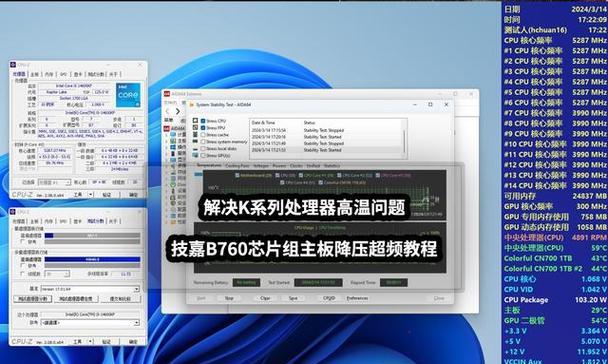Image resolution: width=608 pixels, height=364 pixels.
Task: Select the Operating System (操作系统) tree icon
Action: [x=173, y=147]
